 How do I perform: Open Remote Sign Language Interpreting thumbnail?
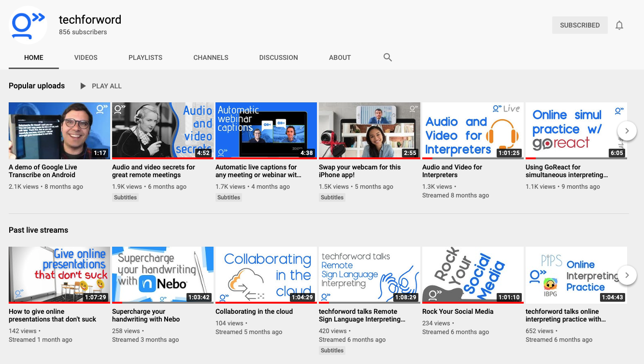tap(370, 275)
